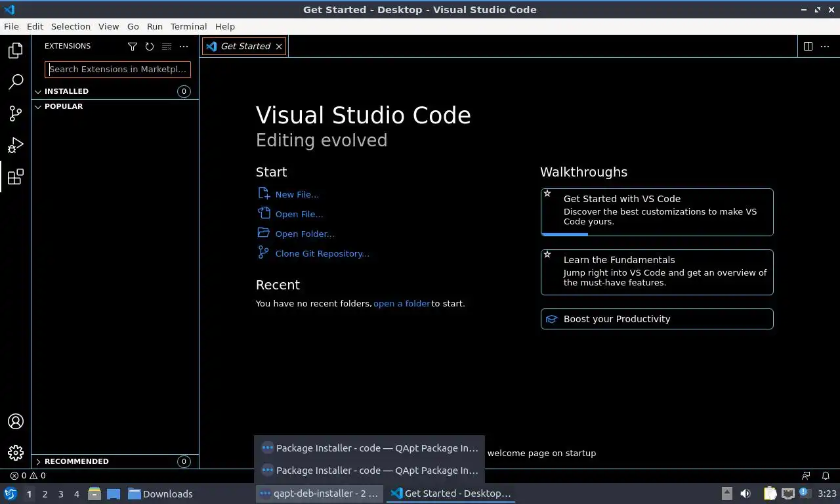Open network tray icon

click(787, 493)
